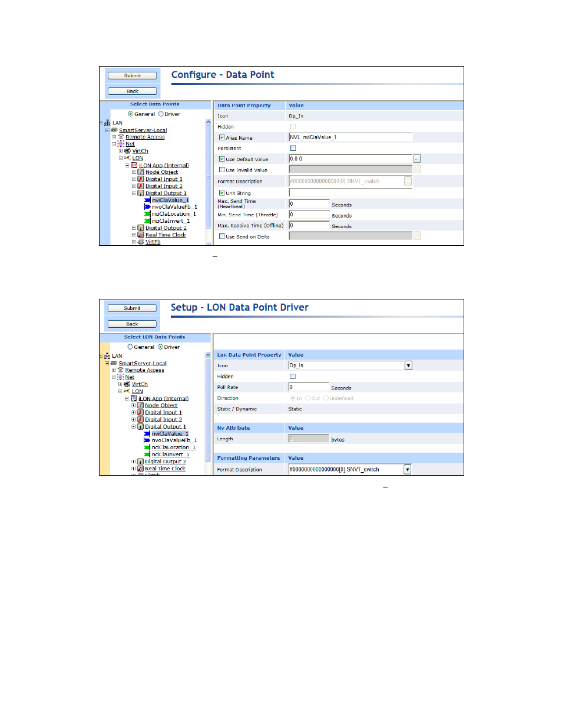Click the Alias Name input field
Viewport: 562px width, 728px height.
coord(351,137)
